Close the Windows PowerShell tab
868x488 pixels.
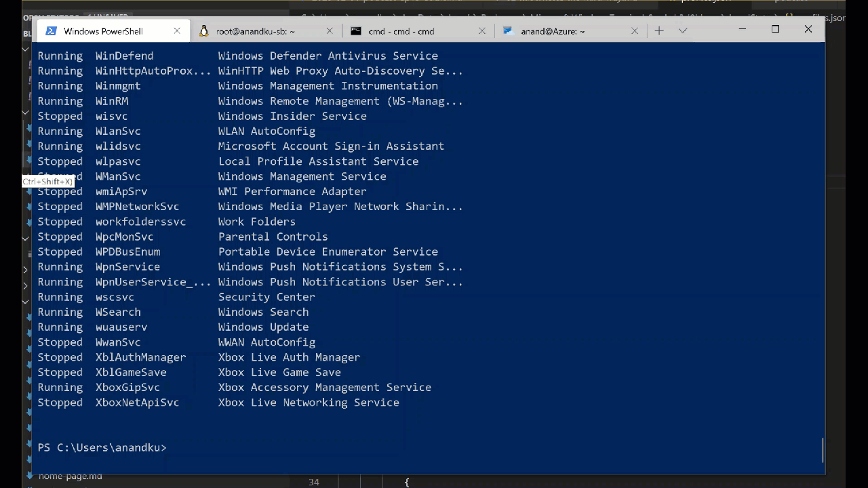click(177, 31)
